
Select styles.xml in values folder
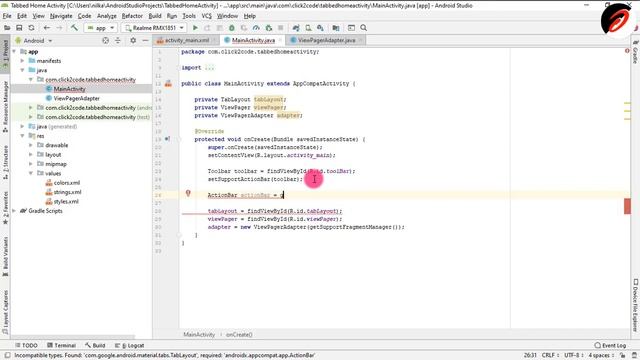point(66,202)
